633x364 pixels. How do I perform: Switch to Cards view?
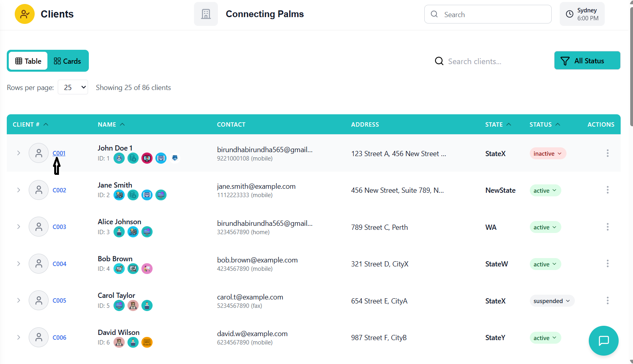[67, 61]
